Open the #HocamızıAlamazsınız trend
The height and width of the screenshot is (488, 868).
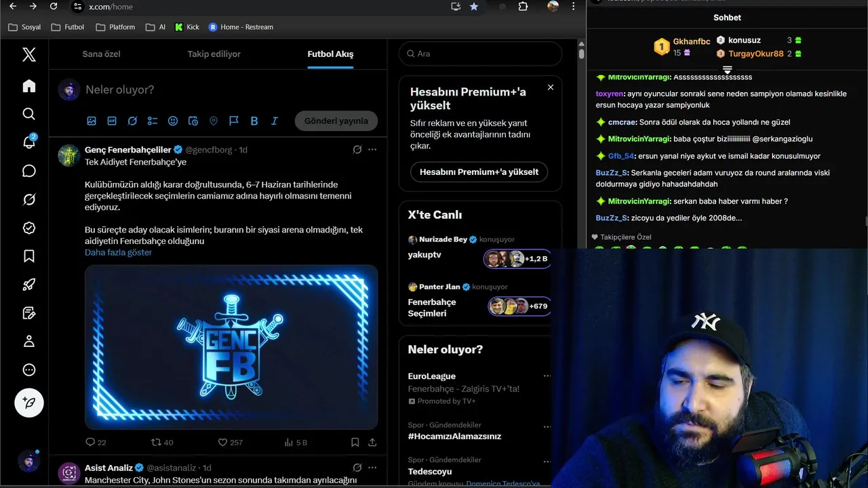[x=454, y=436]
